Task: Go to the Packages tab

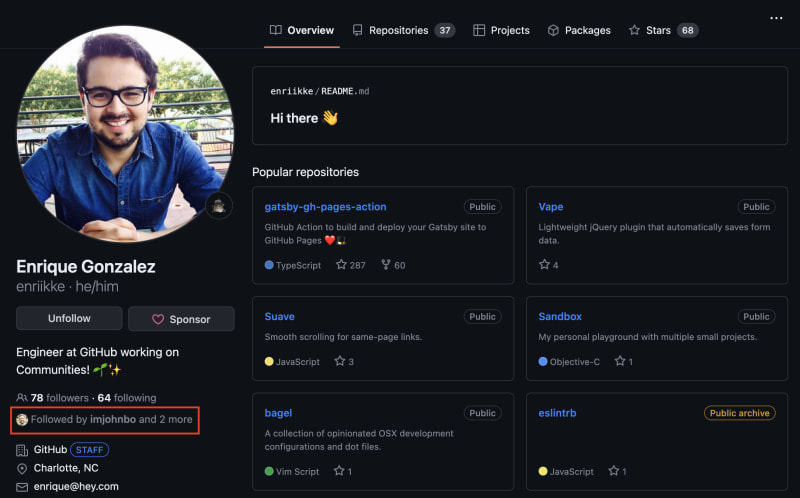Action: pyautogui.click(x=578, y=30)
